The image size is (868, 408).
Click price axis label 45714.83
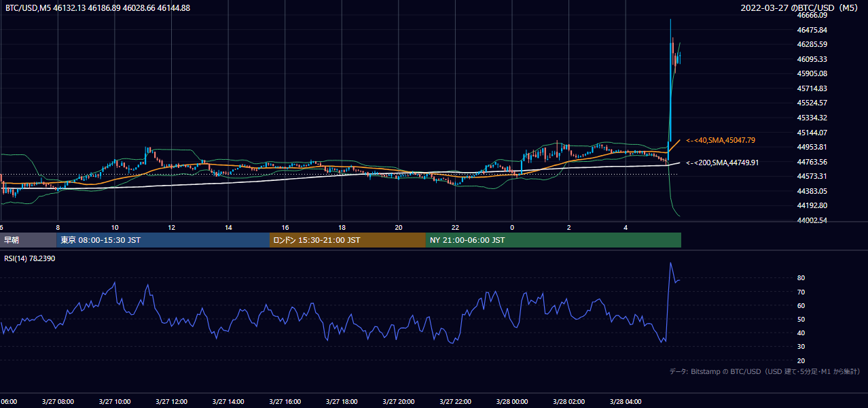coord(812,88)
